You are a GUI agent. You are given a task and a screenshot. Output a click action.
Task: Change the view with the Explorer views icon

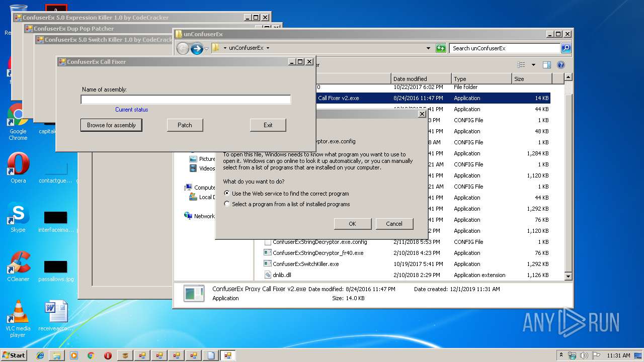521,65
